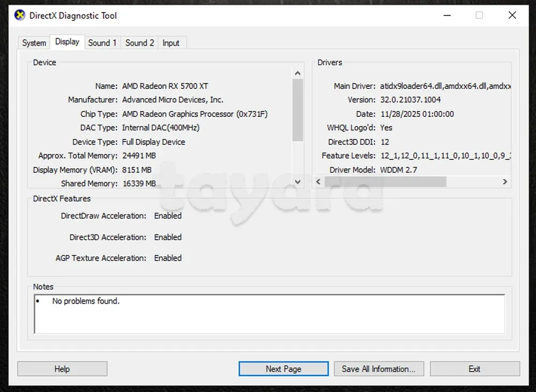This screenshot has height=392, width=536.
Task: Go to the Sound 2 tab
Action: [139, 43]
